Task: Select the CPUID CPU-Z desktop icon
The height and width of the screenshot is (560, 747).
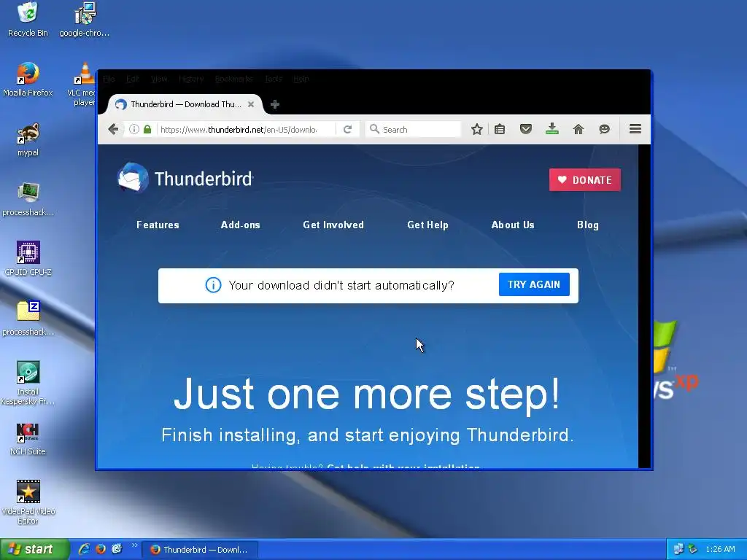Action: point(28,259)
